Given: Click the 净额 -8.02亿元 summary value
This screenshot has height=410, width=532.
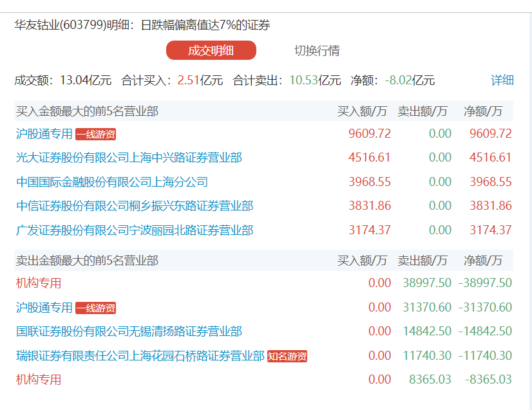Looking at the screenshot, I should pos(410,80).
